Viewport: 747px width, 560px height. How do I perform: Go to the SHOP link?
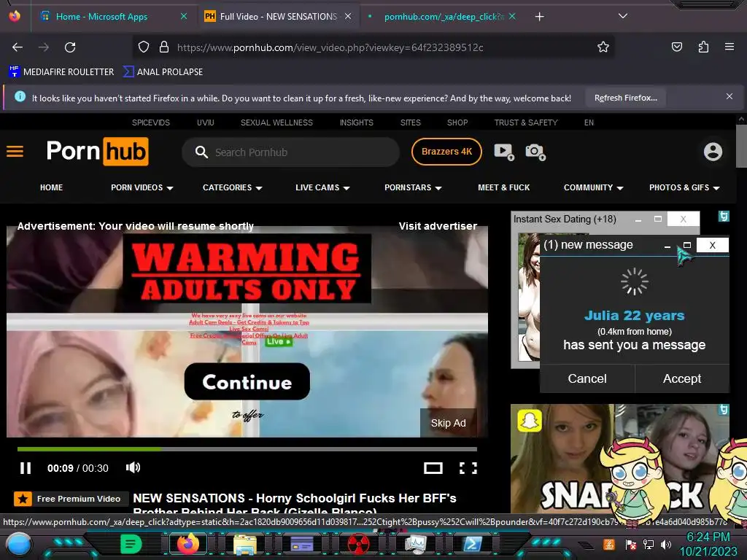tap(457, 122)
